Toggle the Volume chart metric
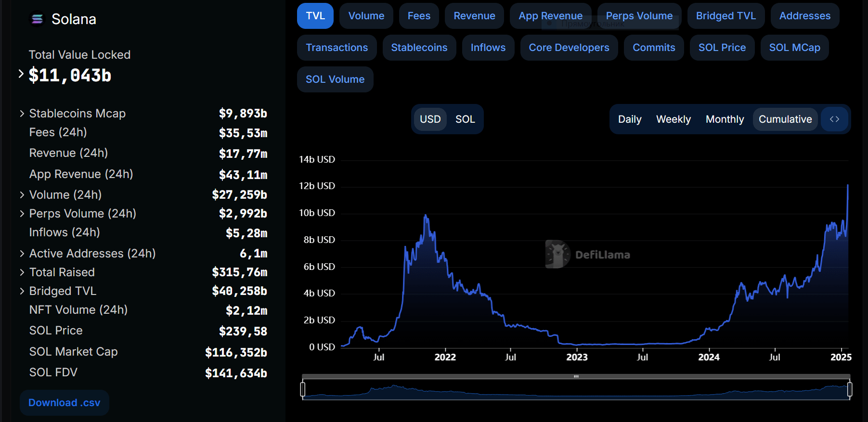868x422 pixels. pos(366,16)
